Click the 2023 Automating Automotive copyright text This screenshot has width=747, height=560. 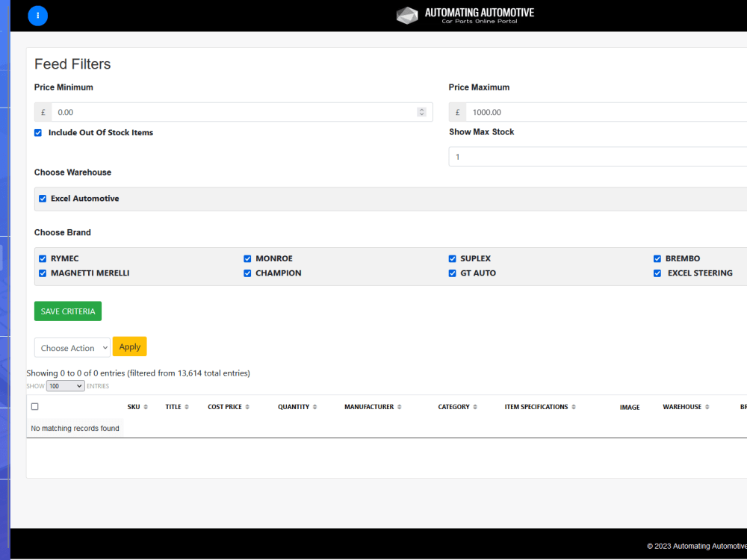click(696, 547)
